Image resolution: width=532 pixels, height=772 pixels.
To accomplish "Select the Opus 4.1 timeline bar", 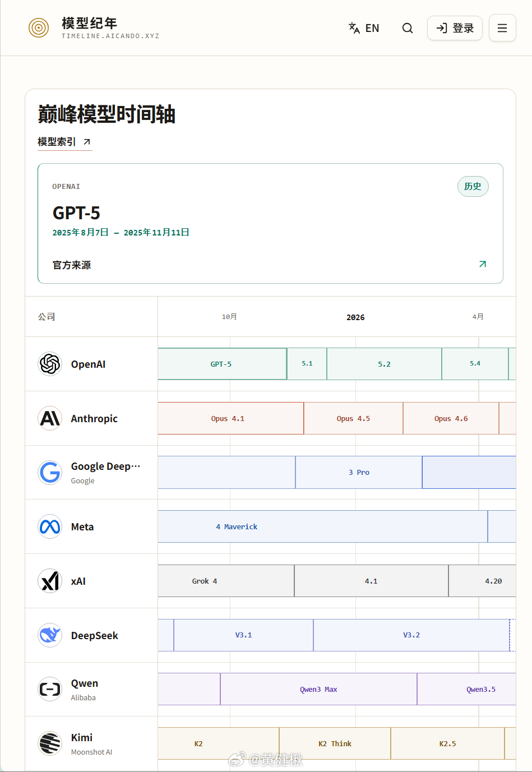I will (x=230, y=418).
